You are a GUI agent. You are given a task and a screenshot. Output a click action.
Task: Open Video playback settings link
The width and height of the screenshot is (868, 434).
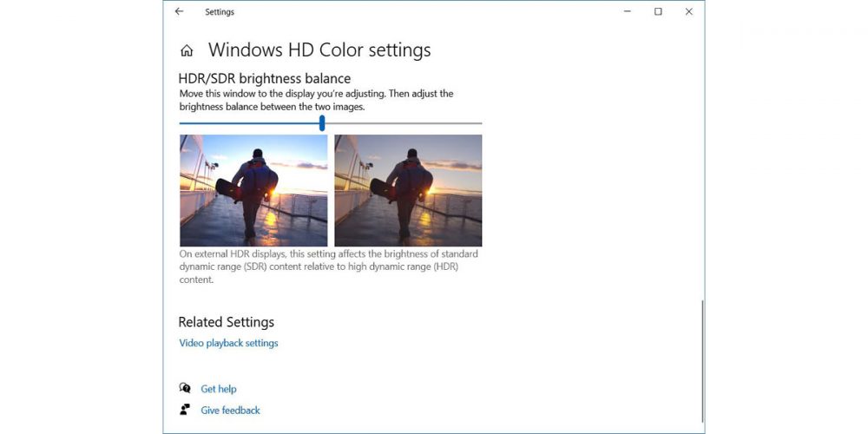click(x=228, y=343)
